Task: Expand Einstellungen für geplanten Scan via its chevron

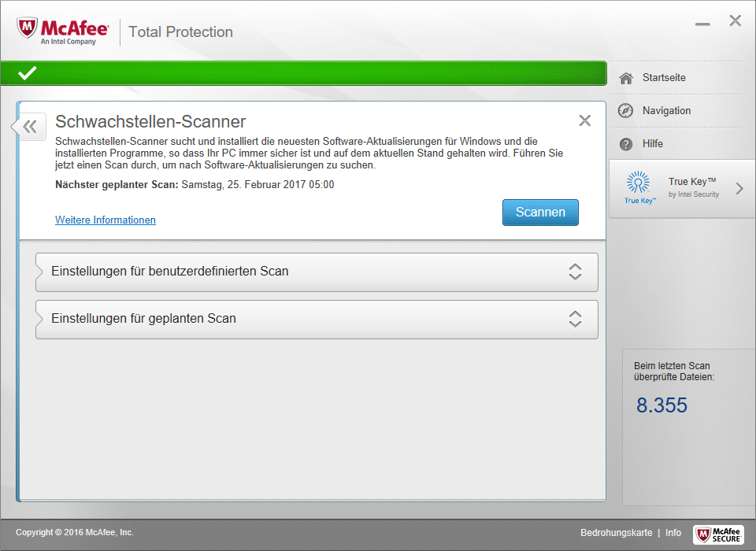Action: (575, 319)
